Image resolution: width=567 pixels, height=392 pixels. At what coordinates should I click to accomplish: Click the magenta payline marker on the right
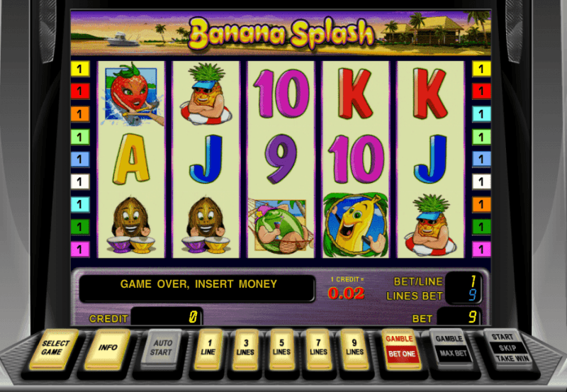click(481, 249)
